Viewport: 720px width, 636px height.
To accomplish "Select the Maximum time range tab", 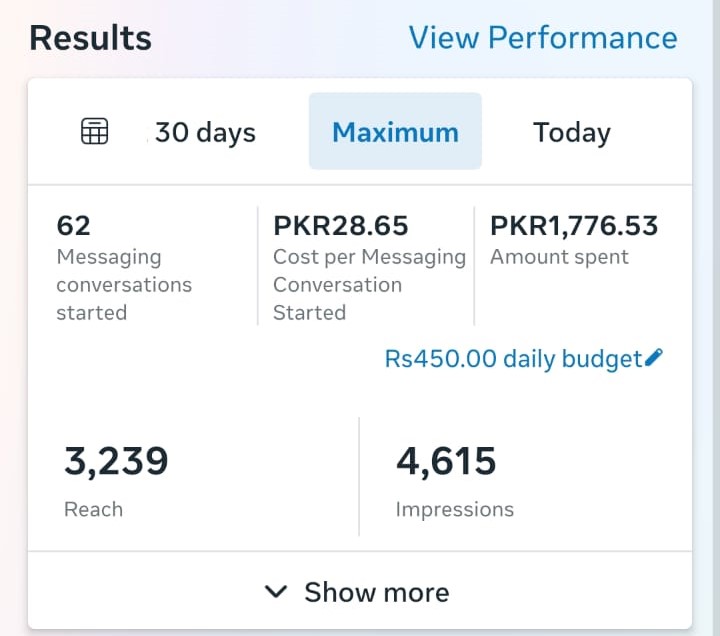I will [395, 132].
